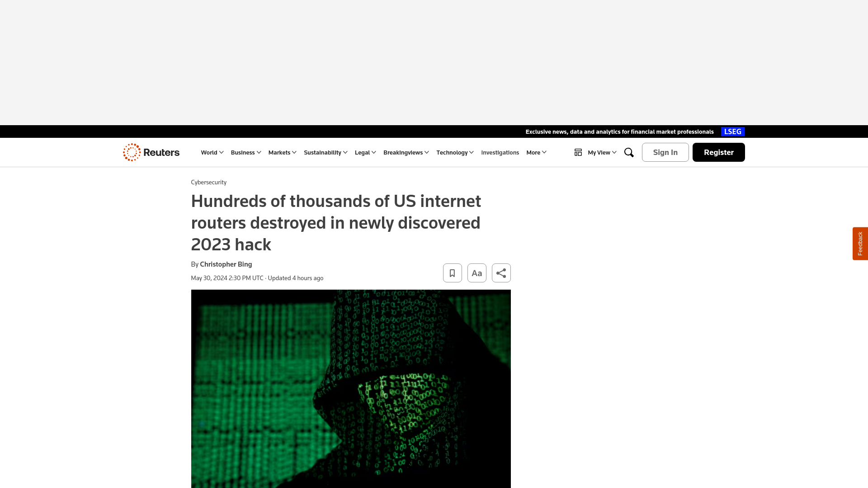Click the Register button
Viewport: 868px width, 488px height.
point(718,152)
